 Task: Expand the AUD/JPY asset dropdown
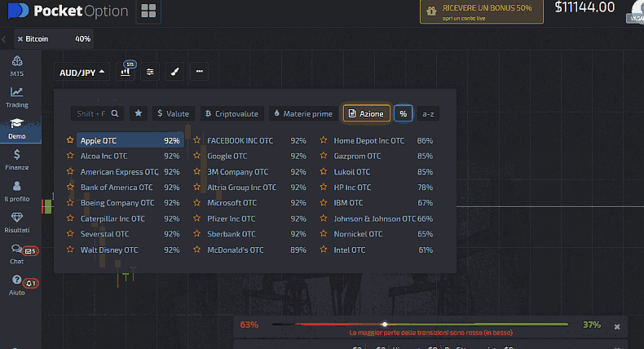click(82, 72)
